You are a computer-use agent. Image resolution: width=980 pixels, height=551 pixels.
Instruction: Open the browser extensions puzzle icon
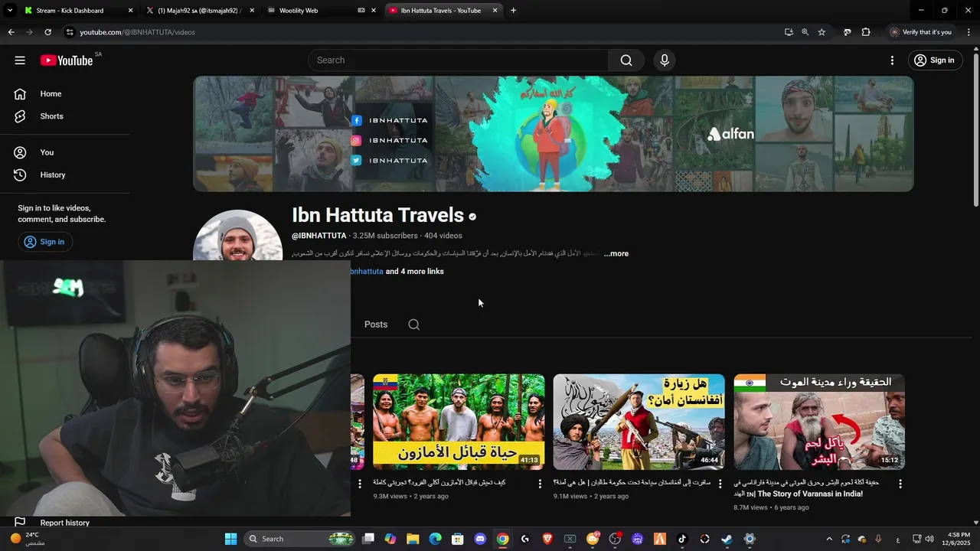866,32
